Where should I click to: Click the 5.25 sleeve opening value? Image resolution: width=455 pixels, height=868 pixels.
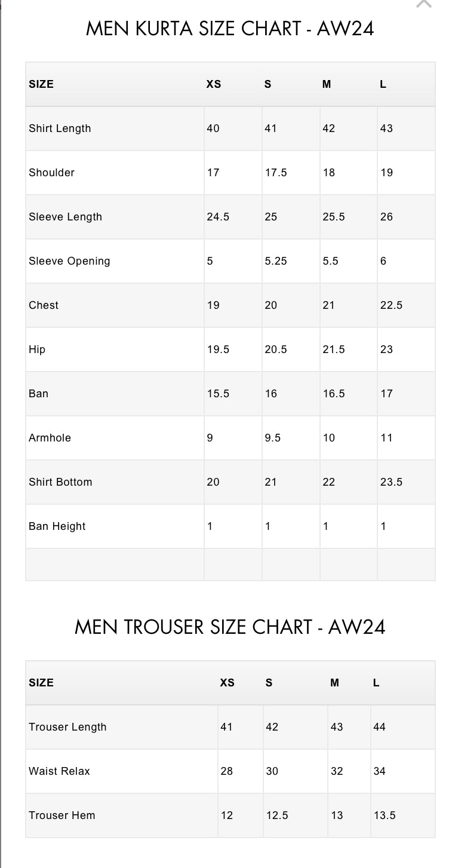(x=276, y=261)
